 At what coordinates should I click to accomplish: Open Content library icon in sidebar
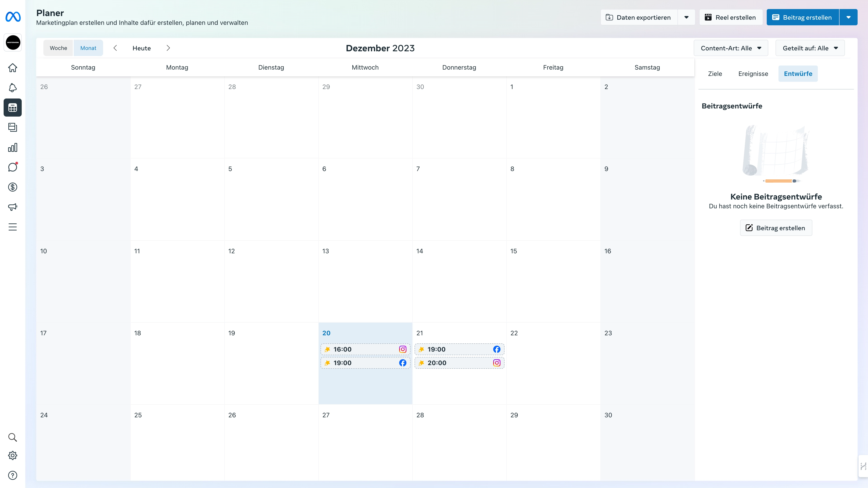click(13, 127)
